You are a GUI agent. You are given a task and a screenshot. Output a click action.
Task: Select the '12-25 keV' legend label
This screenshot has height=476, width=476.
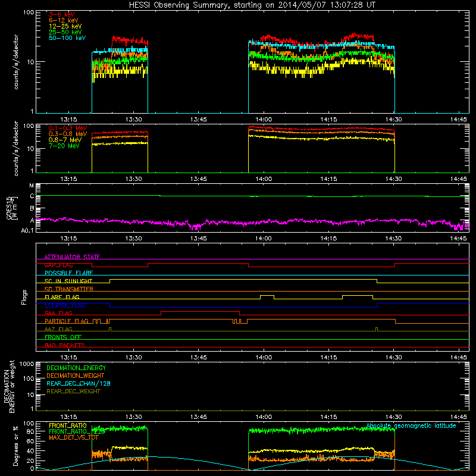(x=65, y=26)
